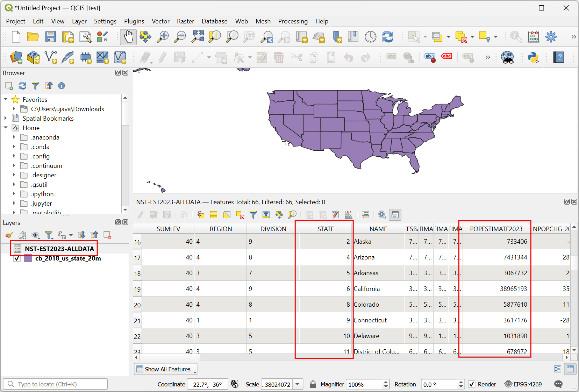Viewport: 579px width, 392px height.
Task: Click the Save Project icon
Action: (x=51, y=37)
